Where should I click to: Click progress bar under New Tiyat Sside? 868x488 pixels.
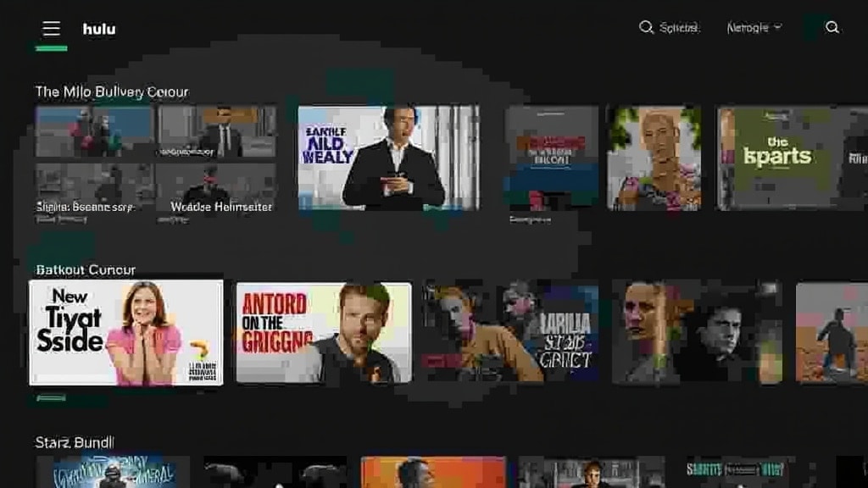click(x=51, y=398)
